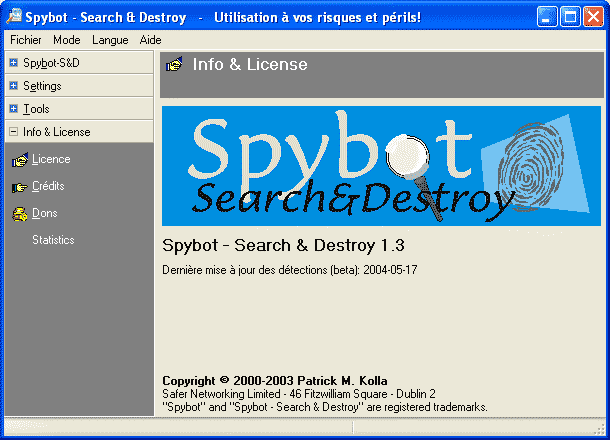Screen dimensions: 610x440
Task: Open the Dons donation page link
Action: [x=44, y=213]
